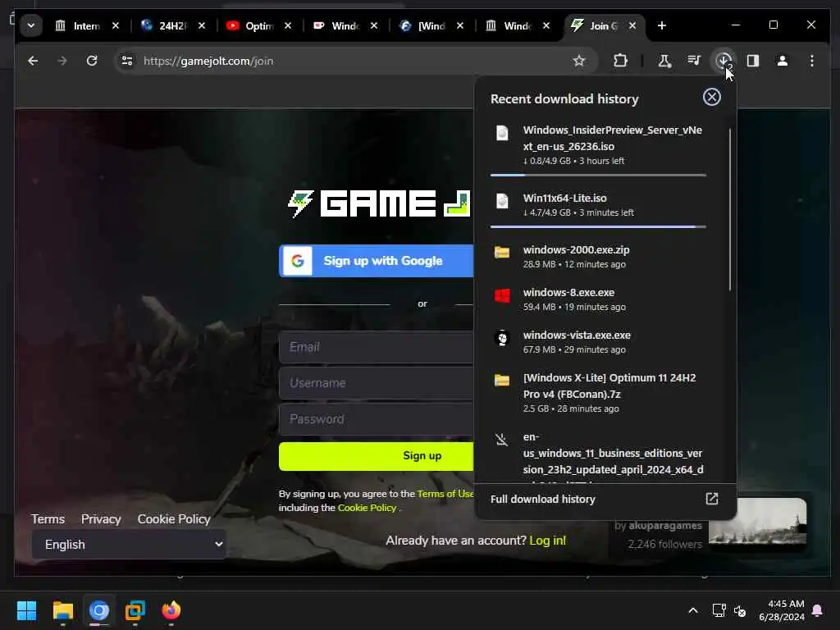Image resolution: width=840 pixels, height=630 pixels.
Task: Open the profile avatar menu
Action: coord(782,61)
